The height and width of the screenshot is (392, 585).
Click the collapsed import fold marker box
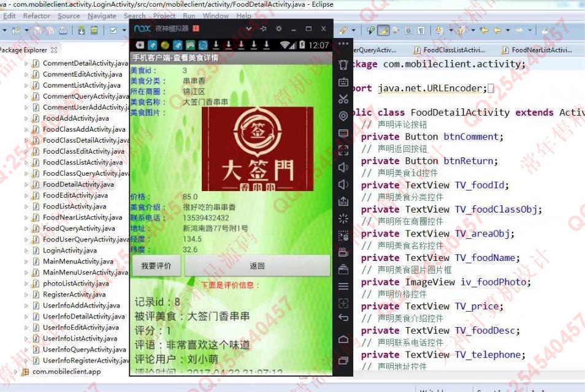(x=491, y=88)
